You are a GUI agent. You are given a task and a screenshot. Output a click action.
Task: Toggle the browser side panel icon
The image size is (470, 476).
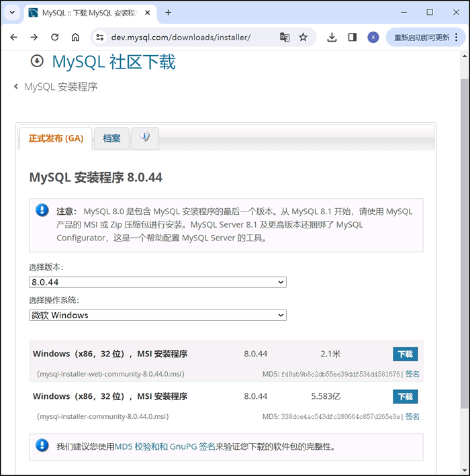[352, 38]
